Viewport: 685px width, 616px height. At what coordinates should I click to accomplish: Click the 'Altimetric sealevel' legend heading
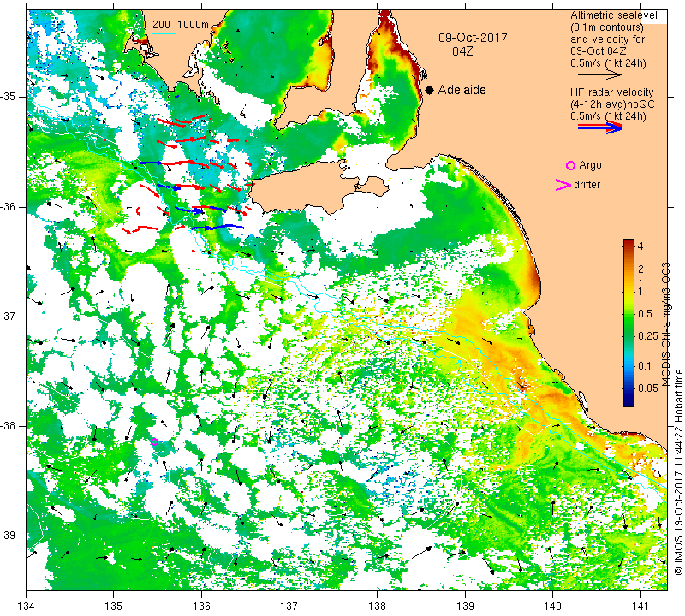tap(613, 15)
